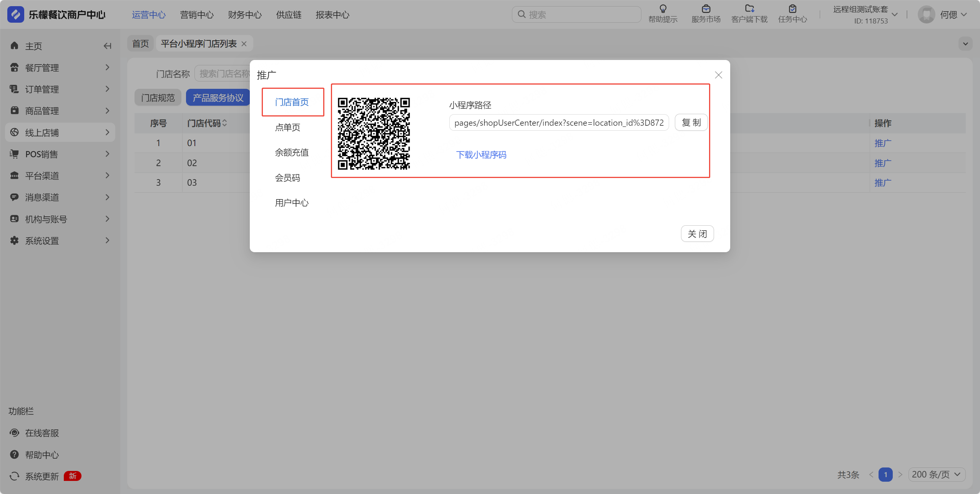Open 供应链 top menu
The height and width of the screenshot is (494, 980).
(x=289, y=15)
